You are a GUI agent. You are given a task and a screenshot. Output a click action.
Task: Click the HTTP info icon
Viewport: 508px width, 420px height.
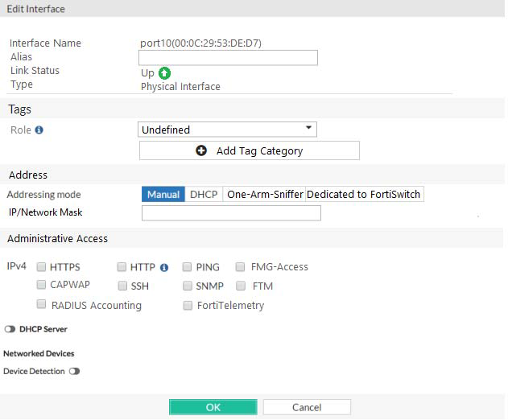coord(164,267)
